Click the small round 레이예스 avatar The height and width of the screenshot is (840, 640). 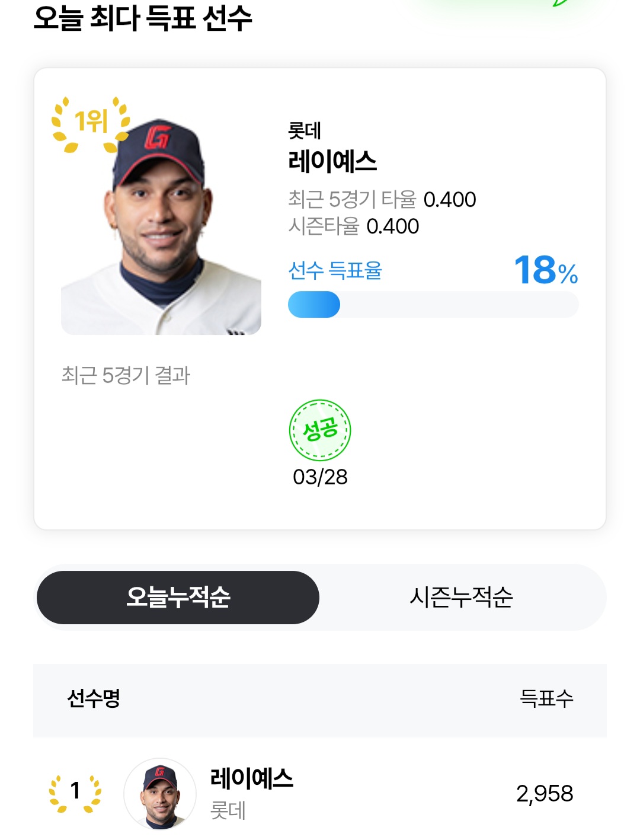pyautogui.click(x=160, y=793)
